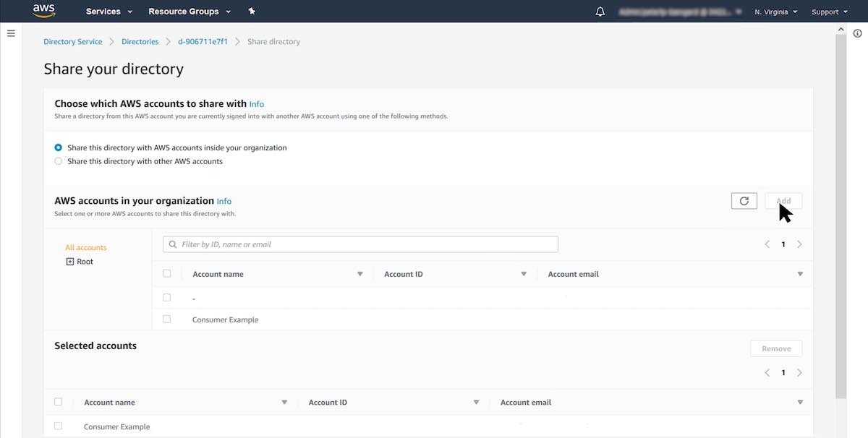Screen dimensions: 868x438
Task: Open the N. Virginia region dropdown
Action: click(x=775, y=12)
